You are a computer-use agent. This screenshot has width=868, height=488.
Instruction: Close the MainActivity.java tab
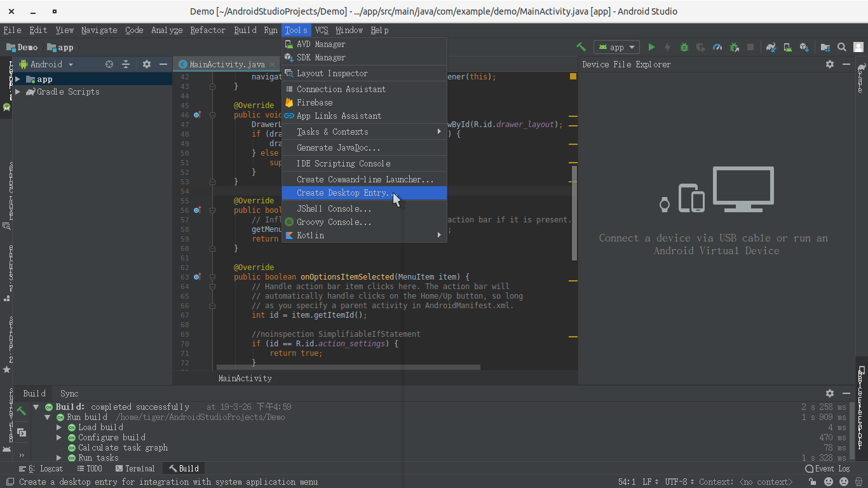[272, 64]
